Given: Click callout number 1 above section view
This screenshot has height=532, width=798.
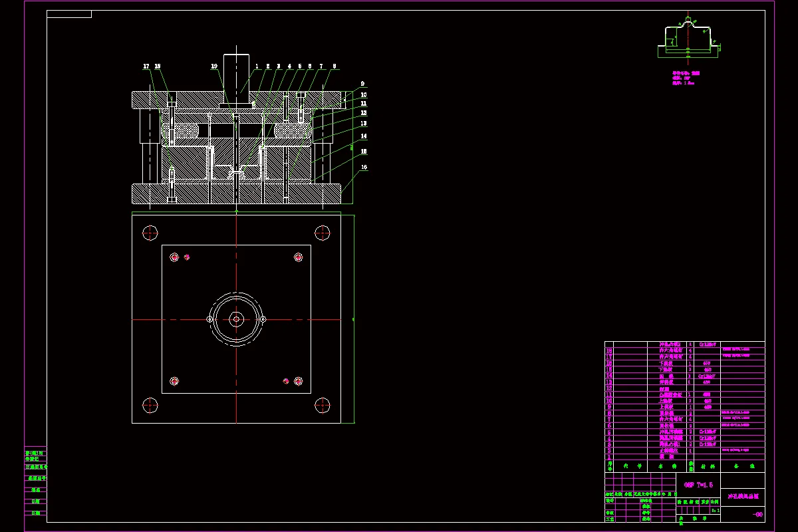Looking at the screenshot, I should [x=257, y=66].
